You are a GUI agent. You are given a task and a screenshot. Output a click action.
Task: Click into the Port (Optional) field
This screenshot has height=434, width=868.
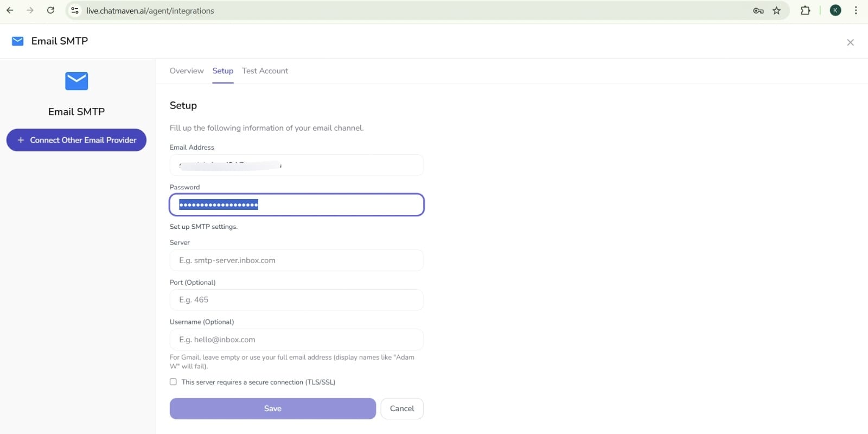296,300
